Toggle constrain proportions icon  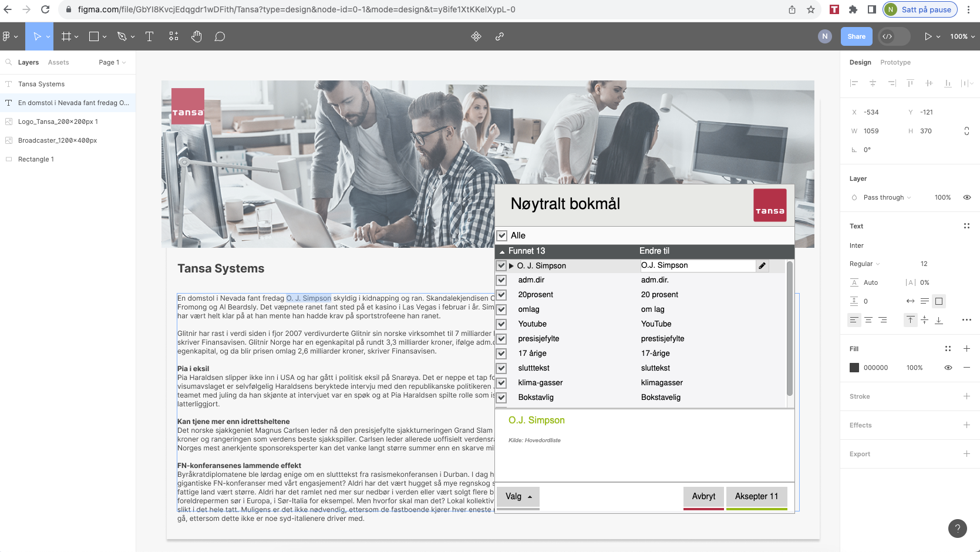(x=966, y=131)
